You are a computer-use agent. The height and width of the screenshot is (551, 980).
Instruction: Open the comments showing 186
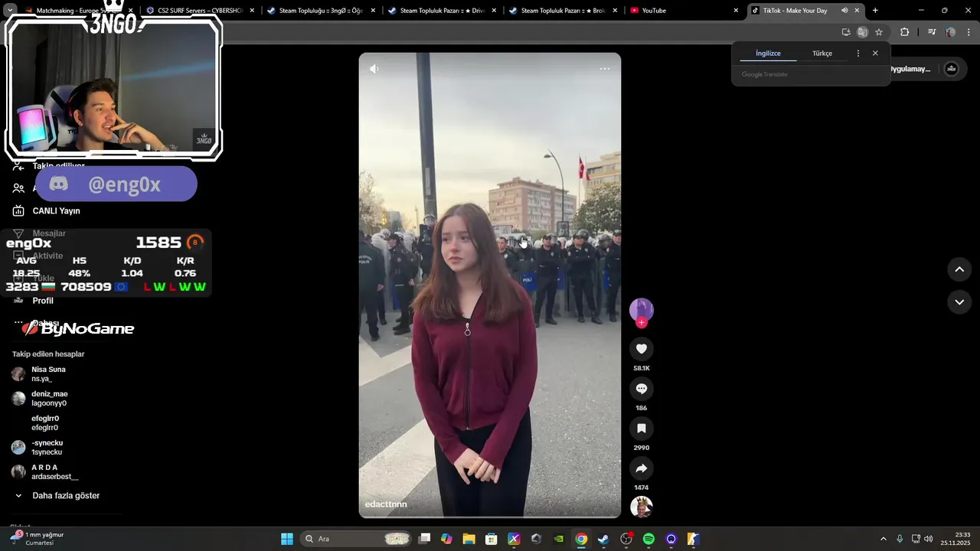coord(642,389)
